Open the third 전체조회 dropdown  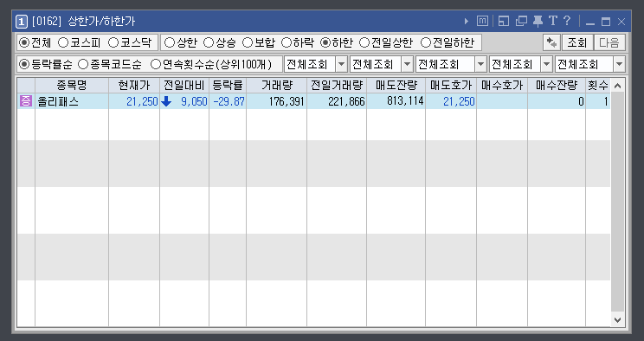[480, 64]
